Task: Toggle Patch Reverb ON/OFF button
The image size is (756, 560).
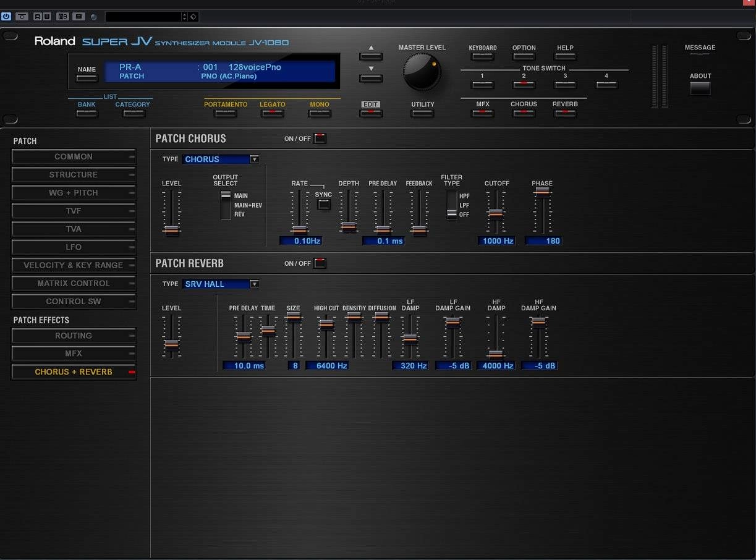Action: point(320,263)
